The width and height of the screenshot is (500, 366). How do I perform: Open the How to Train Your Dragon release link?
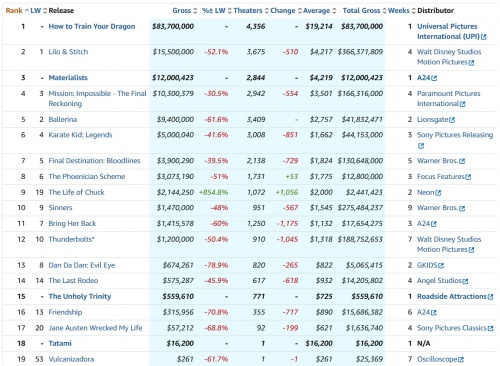92,27
